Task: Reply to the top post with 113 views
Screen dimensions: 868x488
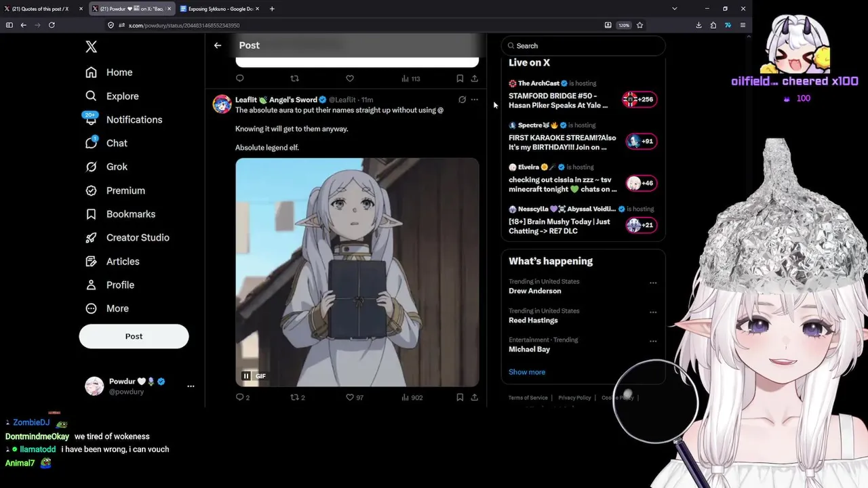Action: (x=240, y=79)
